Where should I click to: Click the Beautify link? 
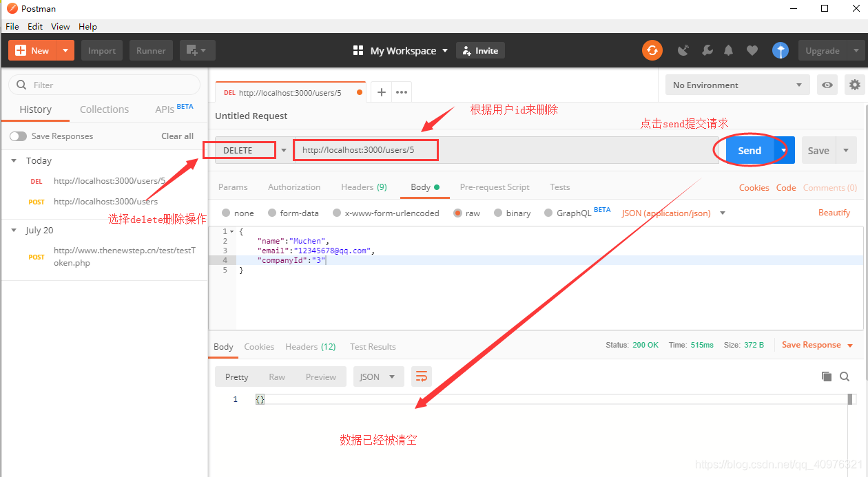834,213
